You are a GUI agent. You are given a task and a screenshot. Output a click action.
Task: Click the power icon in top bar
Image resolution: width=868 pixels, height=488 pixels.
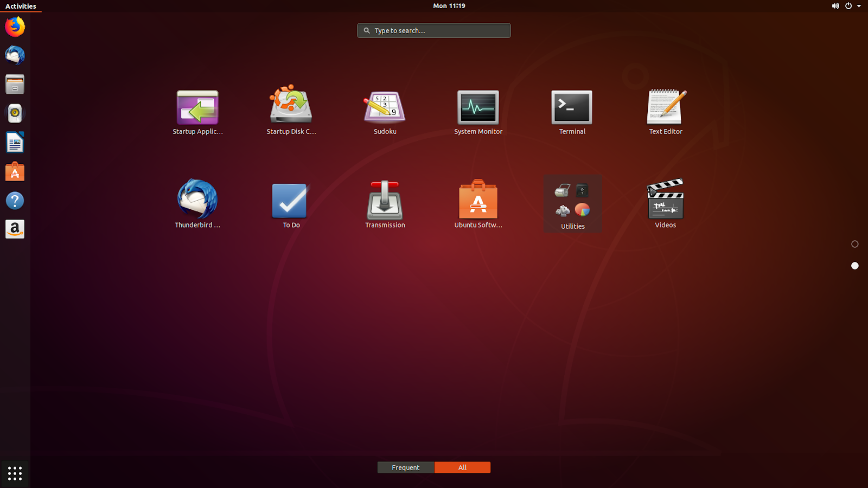tap(848, 6)
